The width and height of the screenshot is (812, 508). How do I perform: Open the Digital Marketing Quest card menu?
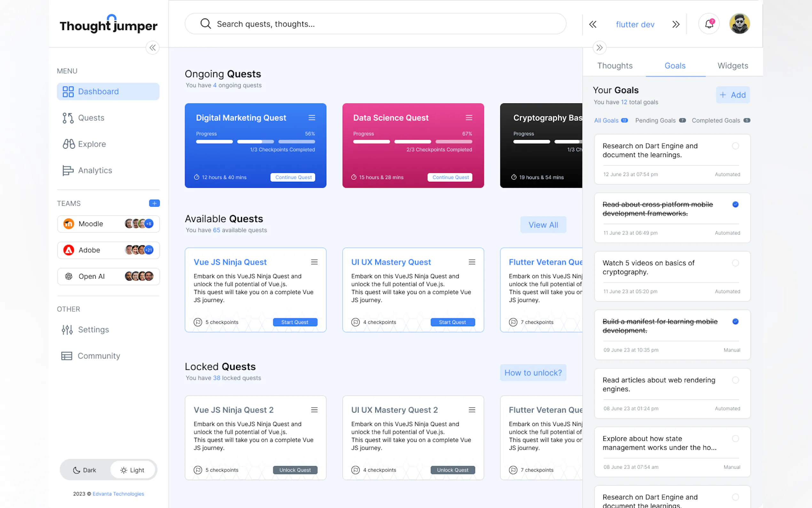[x=311, y=118]
